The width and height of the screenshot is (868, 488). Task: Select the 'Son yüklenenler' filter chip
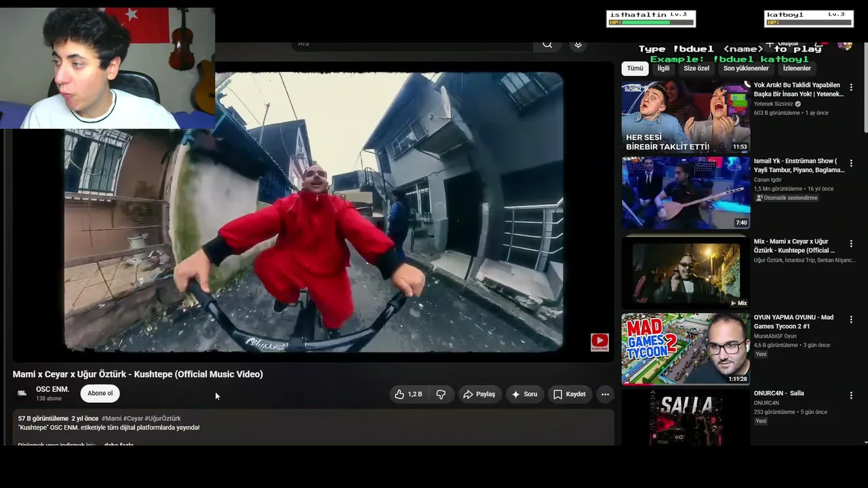click(x=746, y=68)
